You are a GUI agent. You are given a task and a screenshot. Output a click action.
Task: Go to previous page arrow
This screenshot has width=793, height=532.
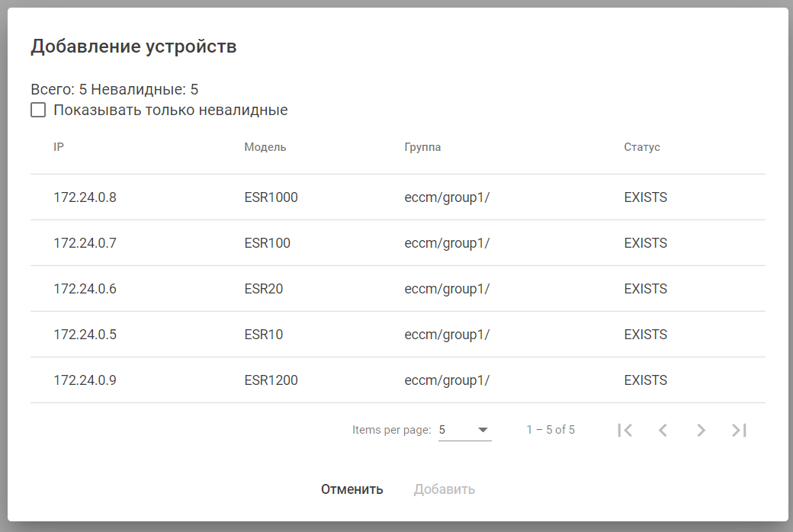click(x=663, y=430)
